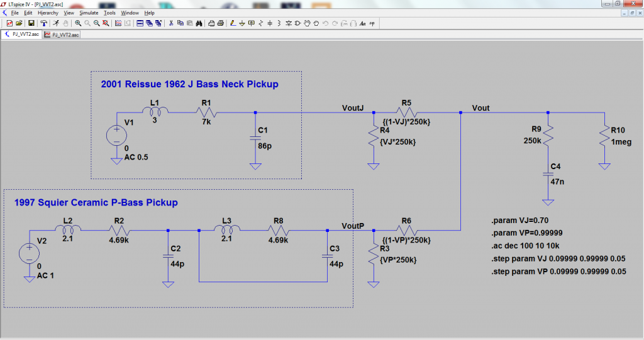Open a file with the folder icon
The width and height of the screenshot is (644, 340).
pos(19,23)
